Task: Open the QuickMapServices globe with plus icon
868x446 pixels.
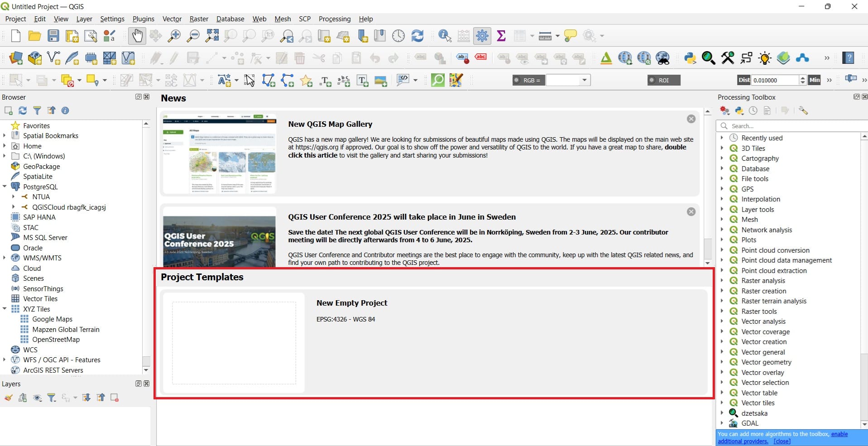Action: (x=625, y=58)
